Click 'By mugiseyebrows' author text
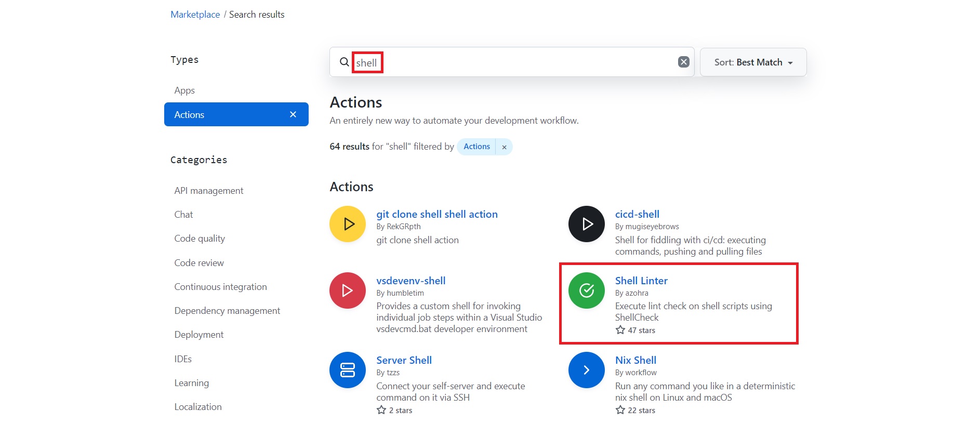The width and height of the screenshot is (980, 423). [x=647, y=227]
